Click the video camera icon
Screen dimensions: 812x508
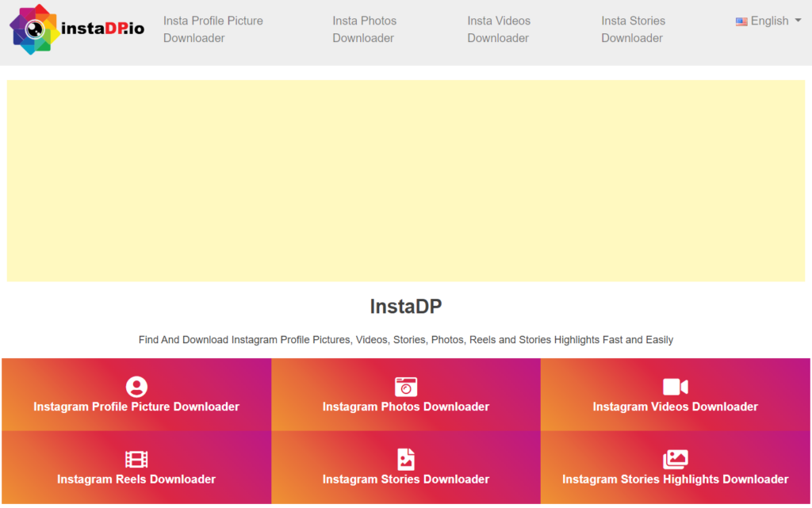[675, 387]
